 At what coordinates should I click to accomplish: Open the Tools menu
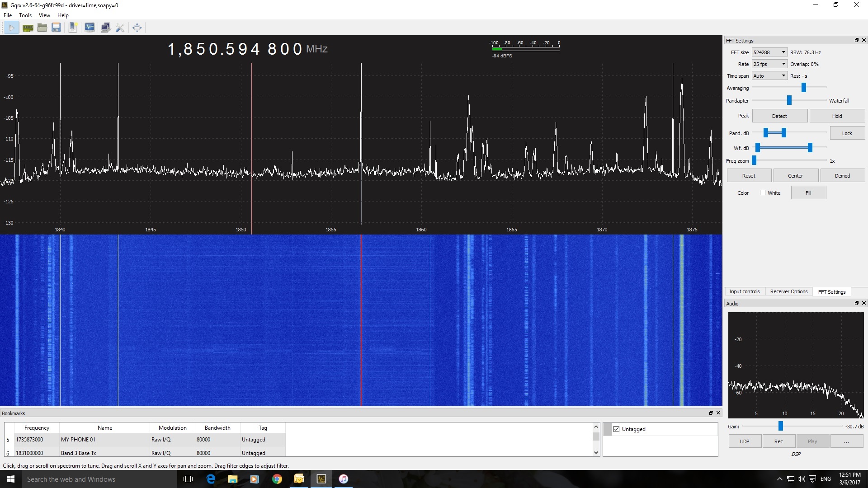pos(25,15)
